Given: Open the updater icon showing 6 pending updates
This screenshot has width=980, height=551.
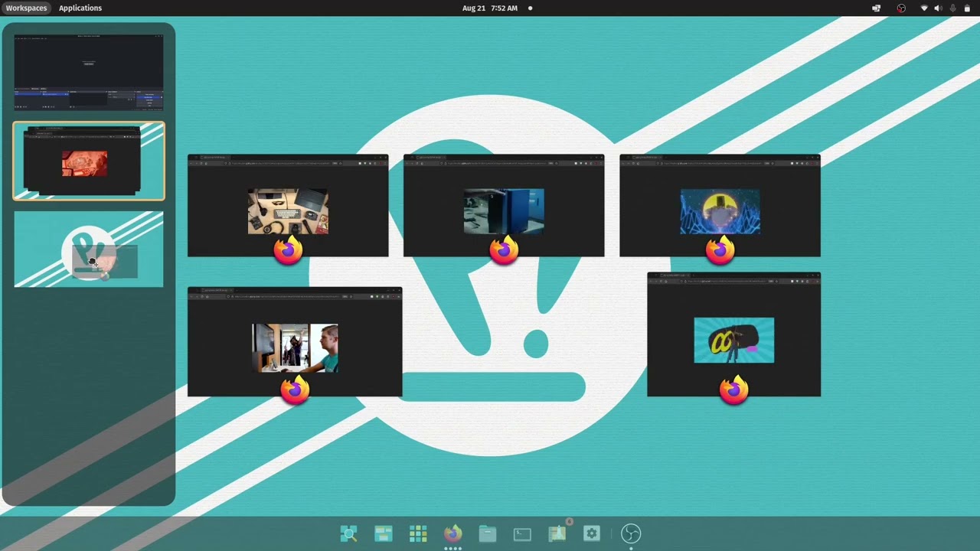Looking at the screenshot, I should click(x=557, y=533).
